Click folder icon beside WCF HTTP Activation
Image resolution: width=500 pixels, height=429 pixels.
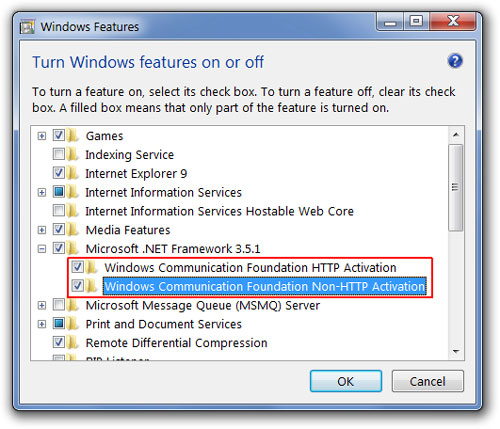91,267
